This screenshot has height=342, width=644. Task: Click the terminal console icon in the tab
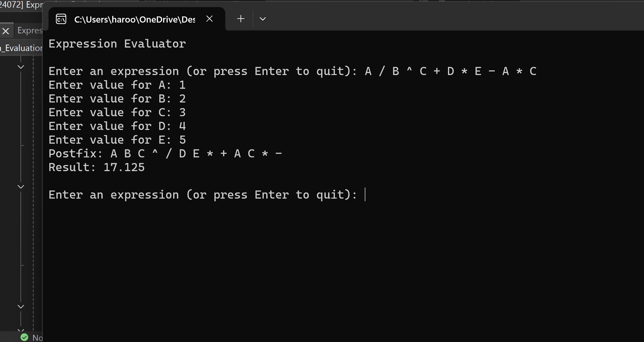pyautogui.click(x=61, y=19)
